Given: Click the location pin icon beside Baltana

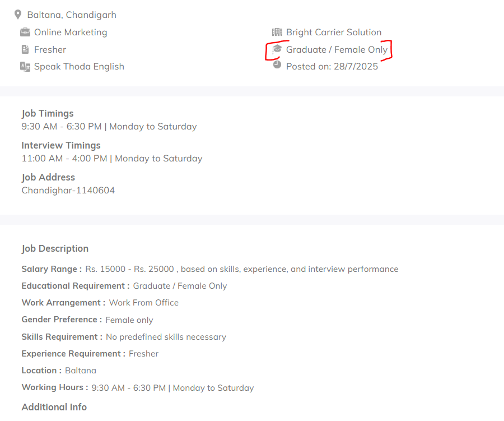Looking at the screenshot, I should point(18,15).
